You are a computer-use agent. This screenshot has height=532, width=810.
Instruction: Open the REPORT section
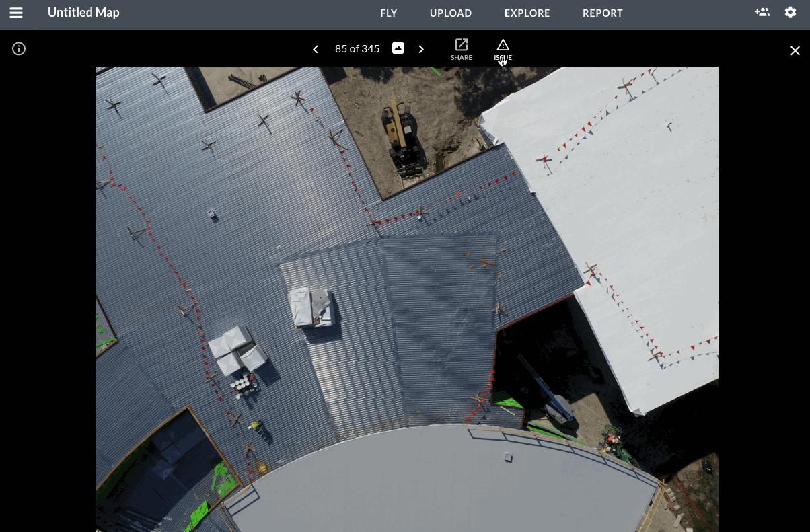[x=603, y=13]
